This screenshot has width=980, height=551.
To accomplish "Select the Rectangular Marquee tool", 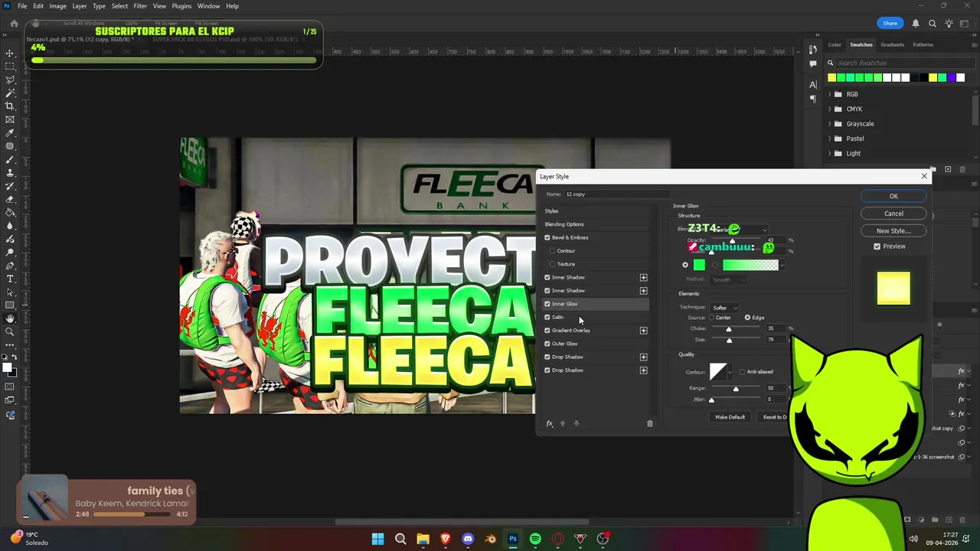I will [10, 67].
